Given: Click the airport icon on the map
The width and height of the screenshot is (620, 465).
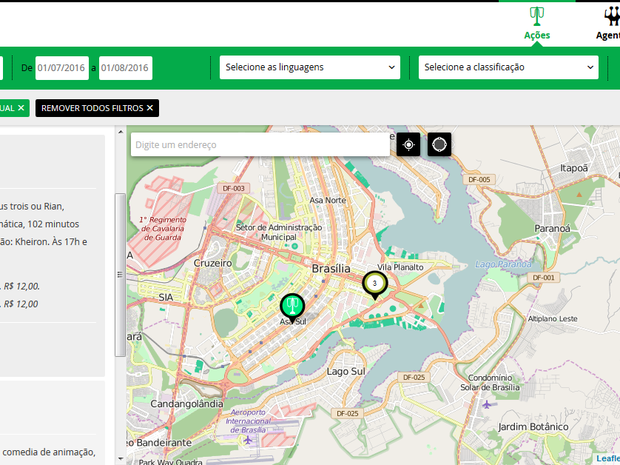Looking at the screenshot, I should [246, 438].
